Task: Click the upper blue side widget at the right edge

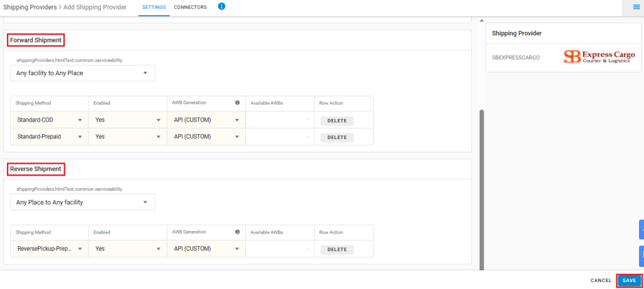Action: point(641,229)
